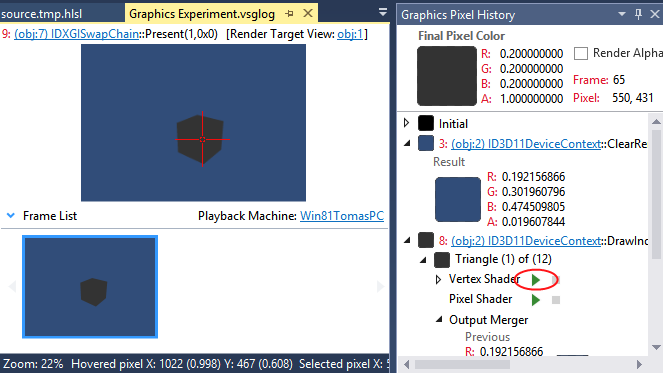663x373 pixels.
Task: Click the event 8 dark color swatch
Action: [426, 240]
